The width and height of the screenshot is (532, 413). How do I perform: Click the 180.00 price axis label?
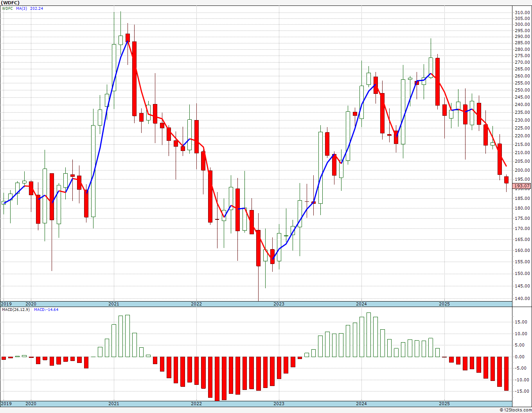click(x=523, y=208)
